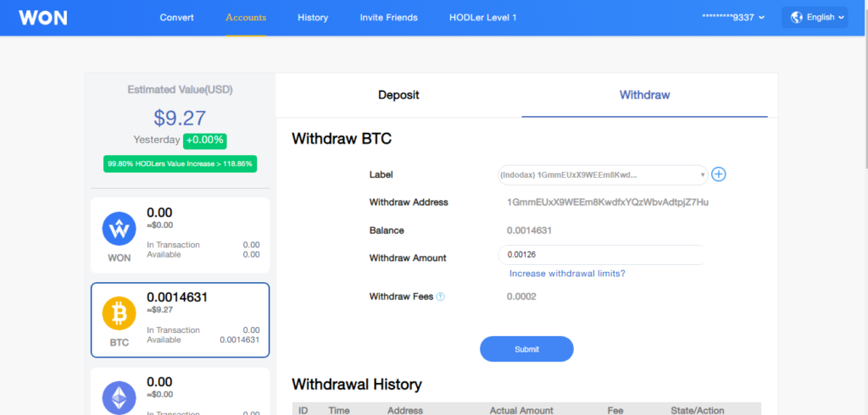Click the Fee column header
The image size is (868, 415).
click(x=615, y=410)
